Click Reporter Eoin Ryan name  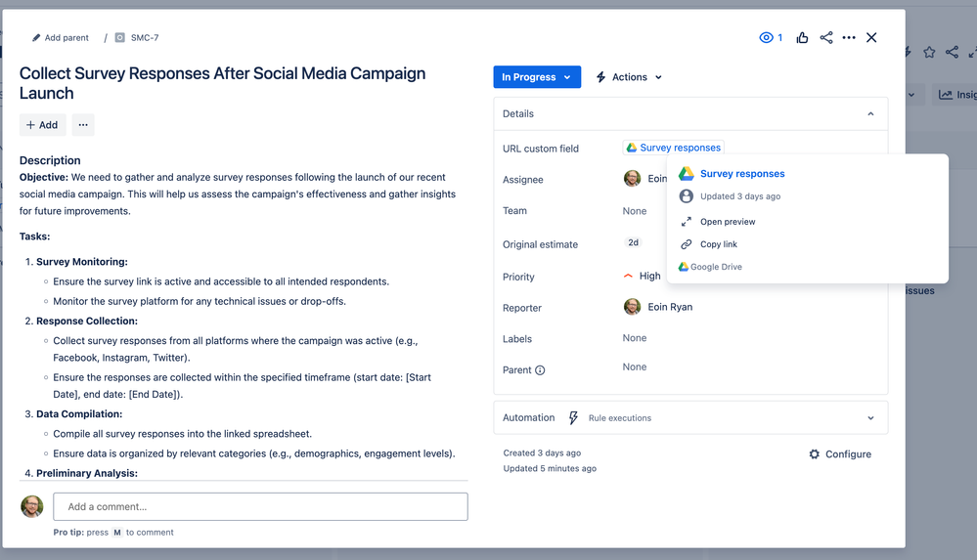point(670,307)
